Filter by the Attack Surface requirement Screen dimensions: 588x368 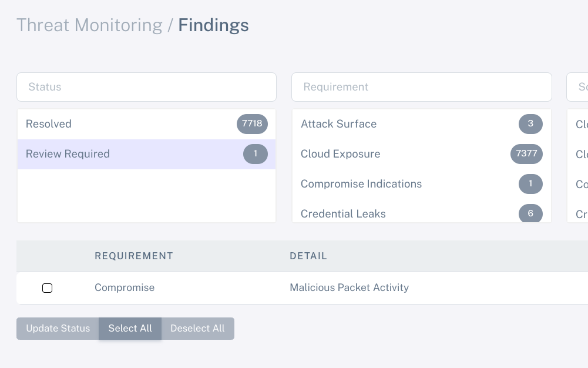pos(422,124)
